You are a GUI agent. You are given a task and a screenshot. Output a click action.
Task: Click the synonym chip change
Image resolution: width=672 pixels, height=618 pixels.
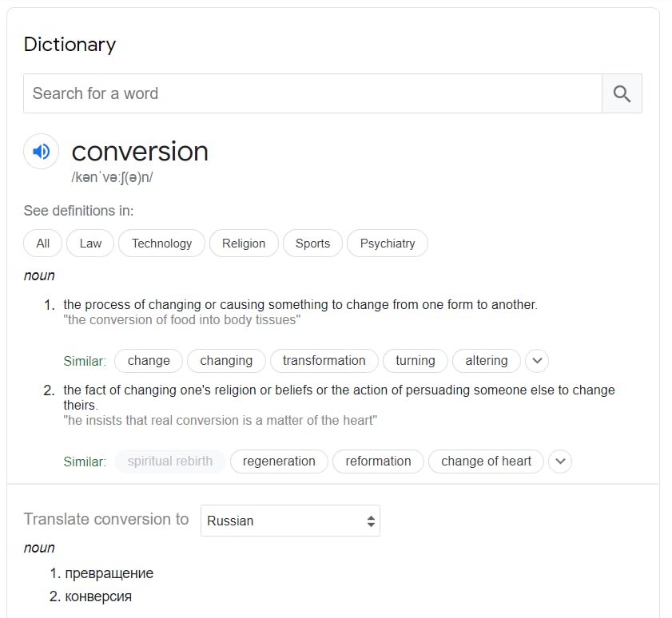(x=149, y=361)
